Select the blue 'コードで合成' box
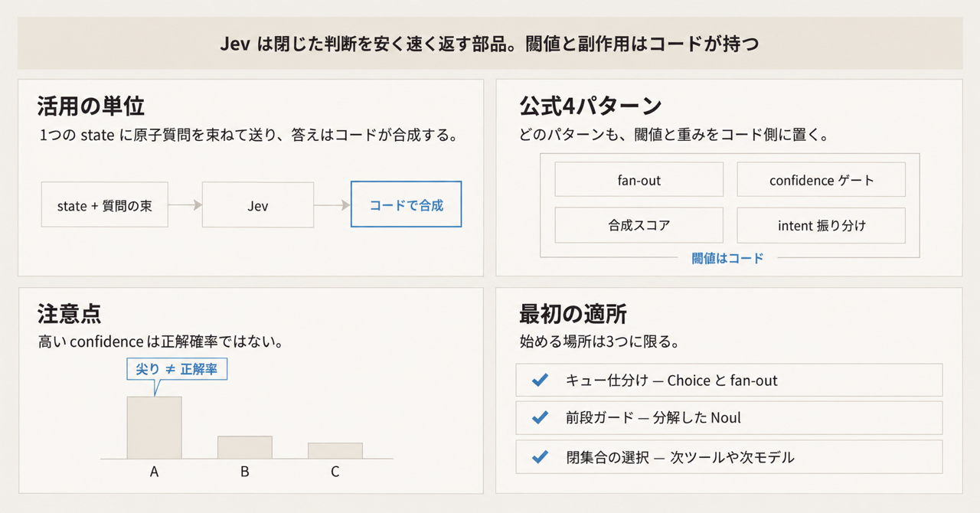The image size is (980, 513). [x=407, y=204]
